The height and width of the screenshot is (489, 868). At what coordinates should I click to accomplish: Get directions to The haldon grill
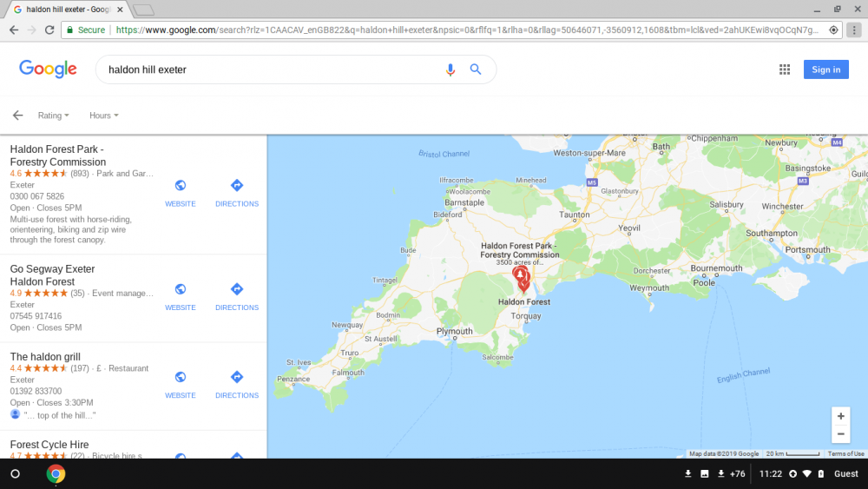click(x=237, y=385)
